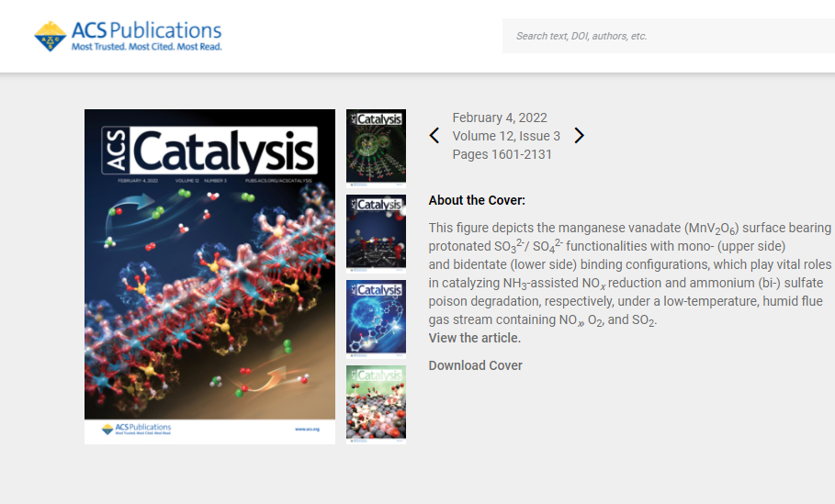Click the Pages 1601-2131 text
835x504 pixels.
(x=502, y=154)
